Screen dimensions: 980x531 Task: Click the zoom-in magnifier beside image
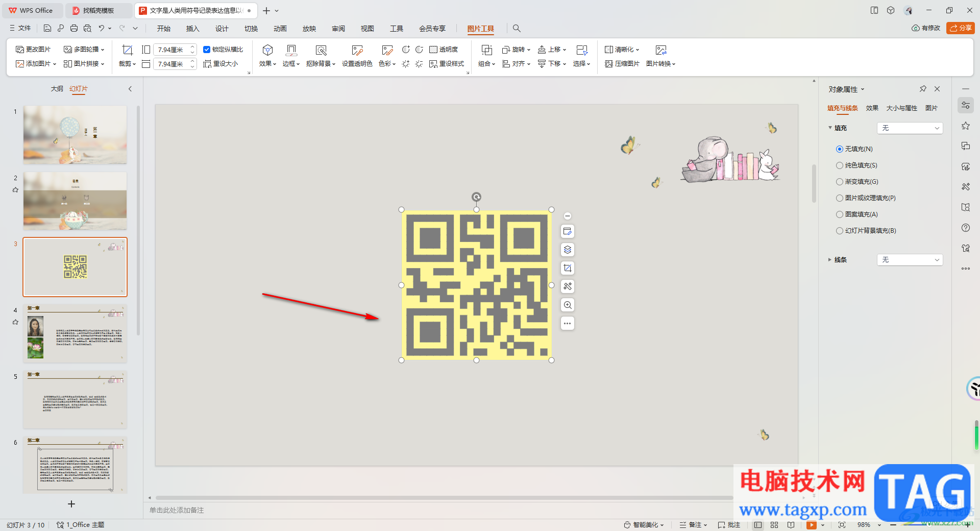click(567, 305)
